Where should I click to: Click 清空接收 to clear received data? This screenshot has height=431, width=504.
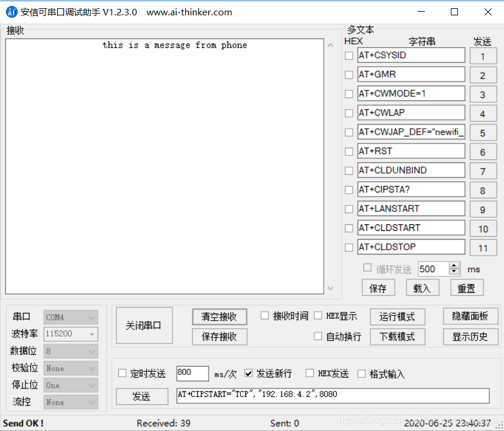tap(220, 316)
